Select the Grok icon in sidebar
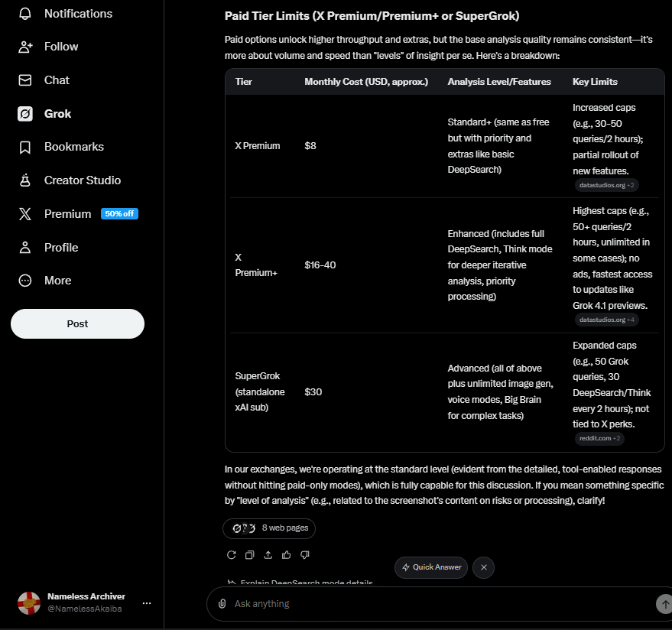 tap(25, 114)
